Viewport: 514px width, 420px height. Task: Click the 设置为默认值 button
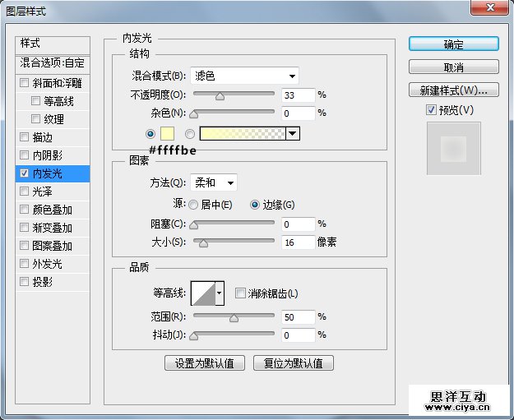click(205, 363)
